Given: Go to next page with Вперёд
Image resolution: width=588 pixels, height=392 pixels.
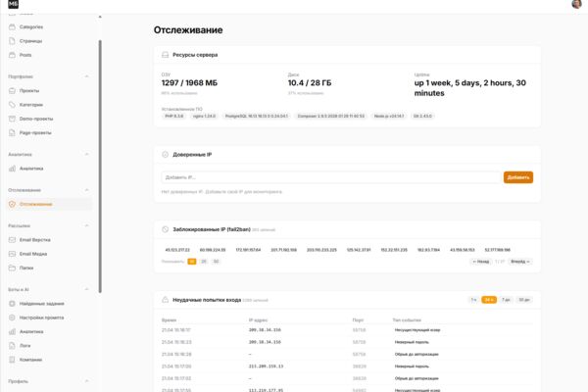Looking at the screenshot, I should click(520, 262).
